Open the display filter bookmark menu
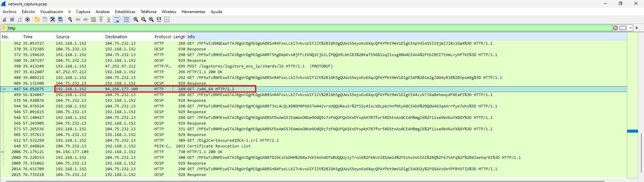Viewport: 644px width, 182px height. 4,28
